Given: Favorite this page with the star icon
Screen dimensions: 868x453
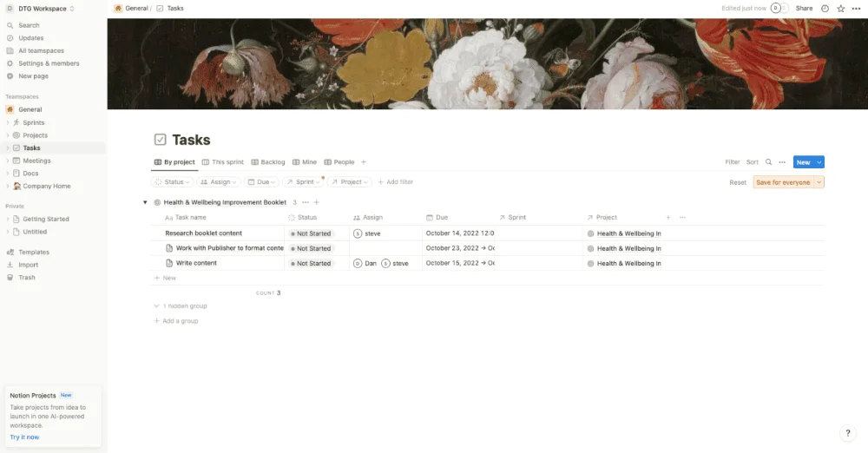Looking at the screenshot, I should (841, 9).
